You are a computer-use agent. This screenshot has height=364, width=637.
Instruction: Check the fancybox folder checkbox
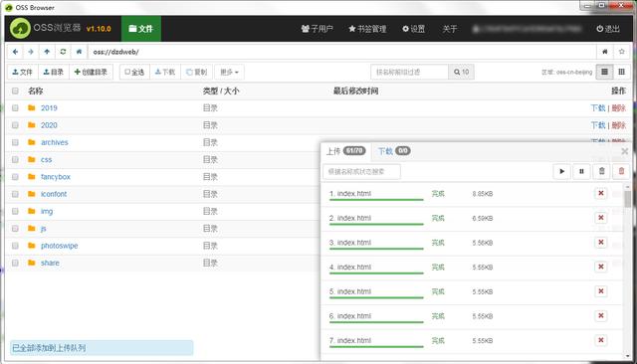click(15, 177)
